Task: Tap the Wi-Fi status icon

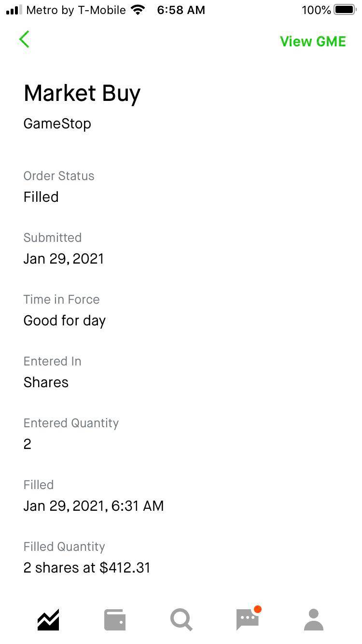Action: click(138, 10)
